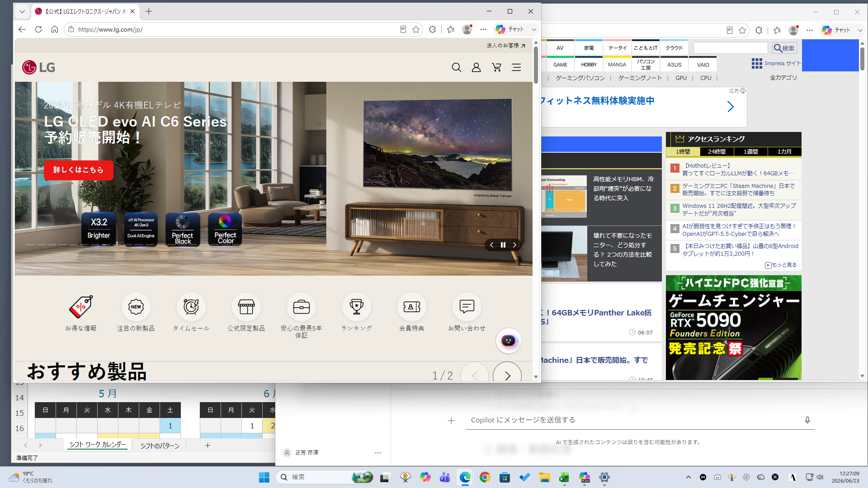Click plus attach icon in Copilot window
Screen dimensions: 868x488
[451, 421]
